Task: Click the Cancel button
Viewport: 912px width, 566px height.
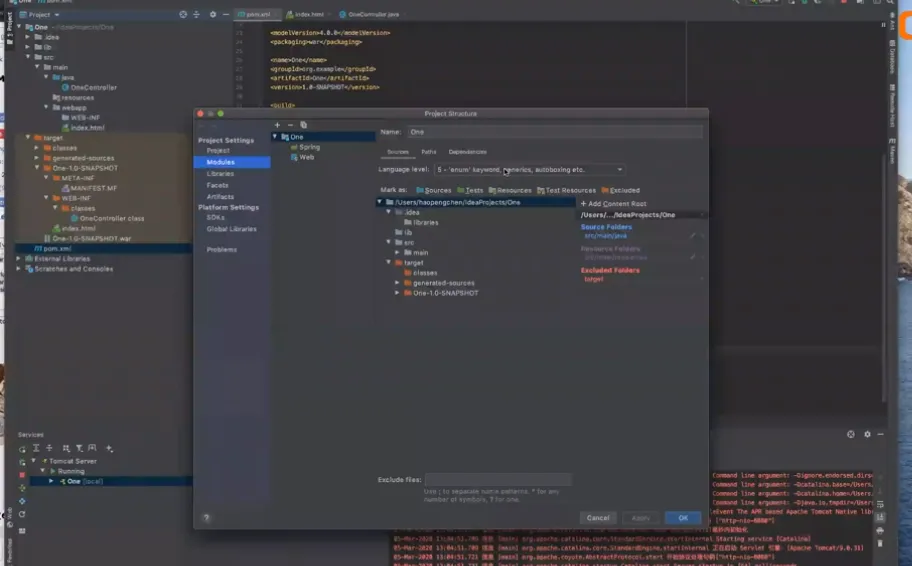Action: (598, 518)
